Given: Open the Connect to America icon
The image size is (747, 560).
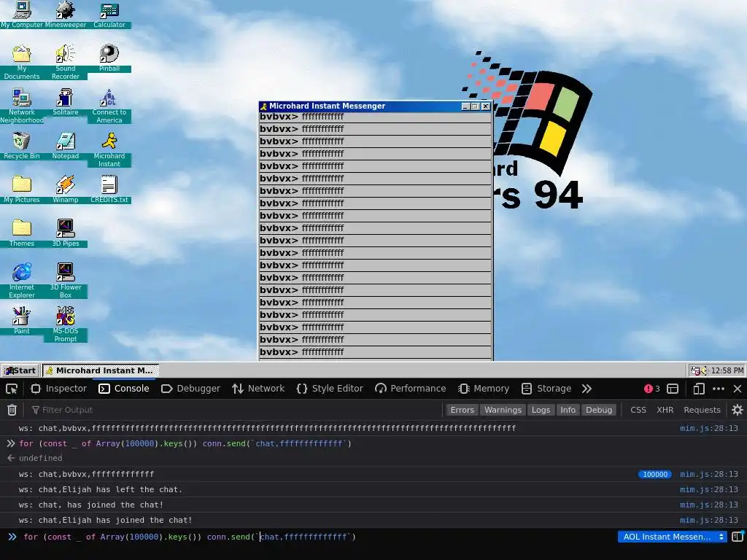Looking at the screenshot, I should pyautogui.click(x=109, y=106).
